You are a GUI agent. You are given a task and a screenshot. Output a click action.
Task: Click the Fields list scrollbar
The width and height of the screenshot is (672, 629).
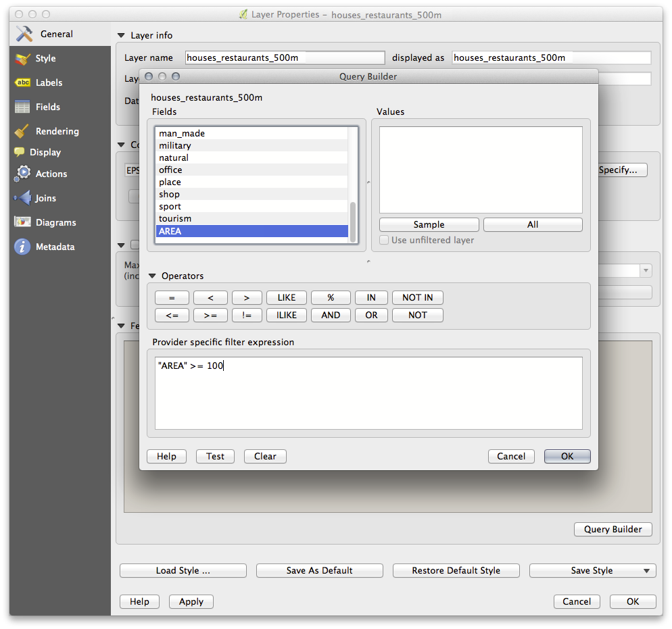(352, 218)
